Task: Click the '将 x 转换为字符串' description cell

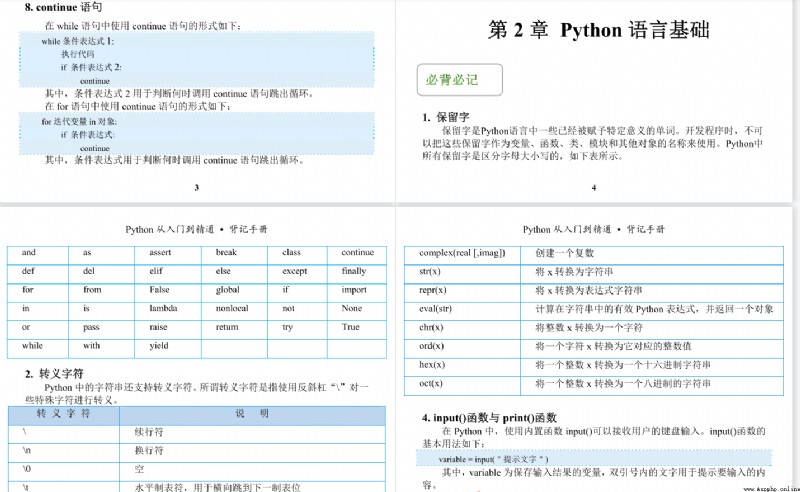Action: pyautogui.click(x=652, y=275)
